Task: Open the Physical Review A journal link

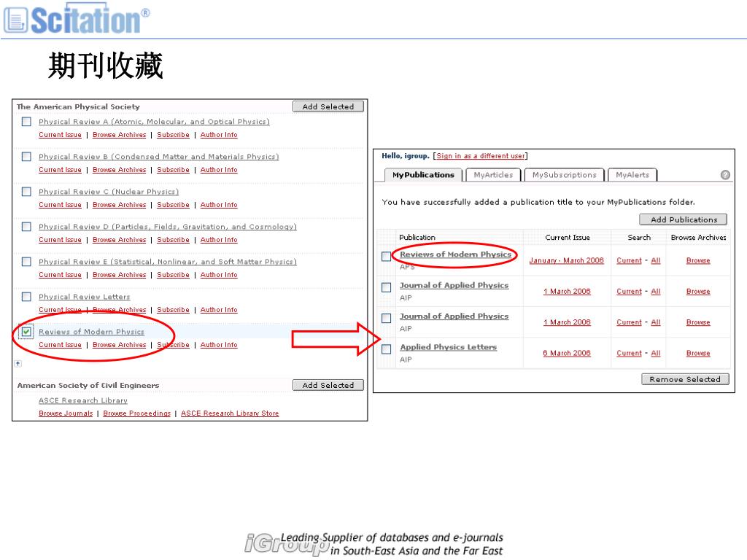Action: (154, 122)
